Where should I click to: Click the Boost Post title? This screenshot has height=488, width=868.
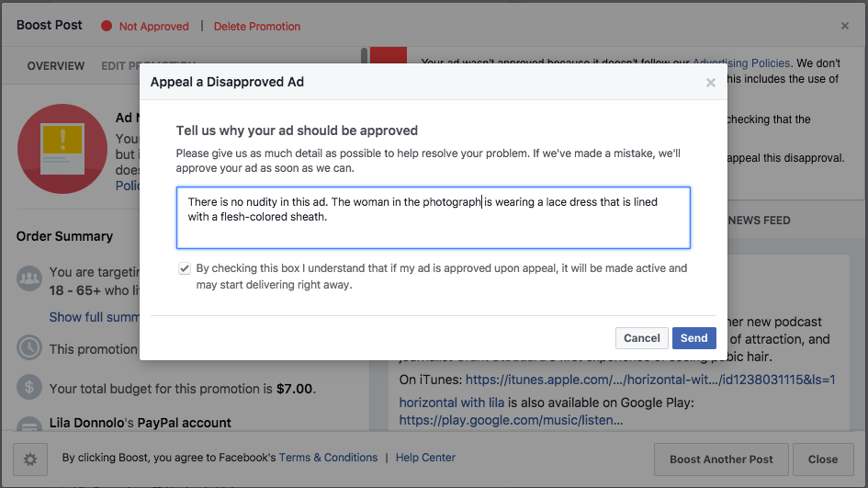(50, 25)
